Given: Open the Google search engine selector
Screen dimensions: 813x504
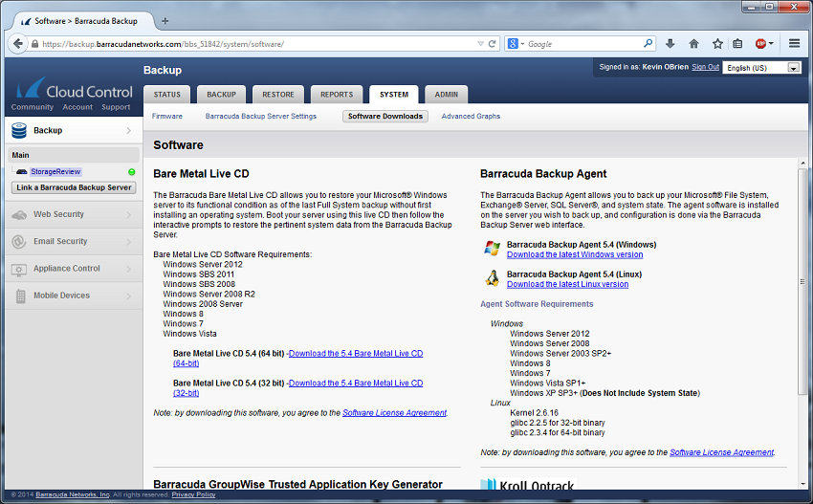Looking at the screenshot, I should pos(516,44).
